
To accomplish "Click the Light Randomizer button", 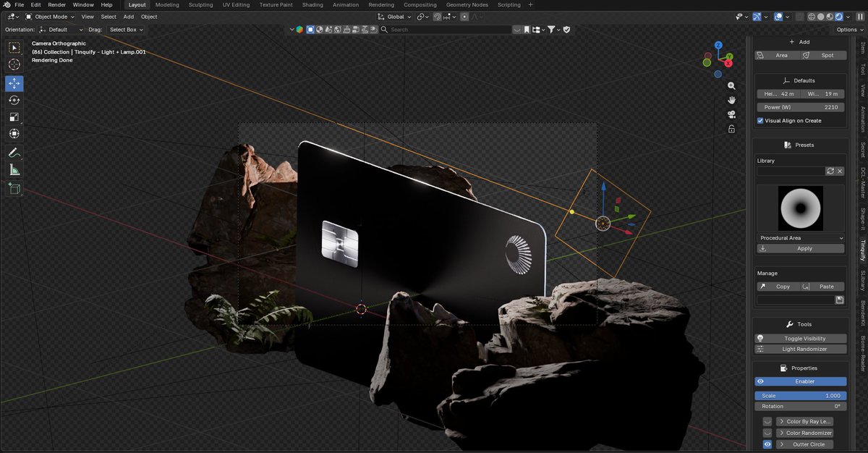I will (800, 349).
